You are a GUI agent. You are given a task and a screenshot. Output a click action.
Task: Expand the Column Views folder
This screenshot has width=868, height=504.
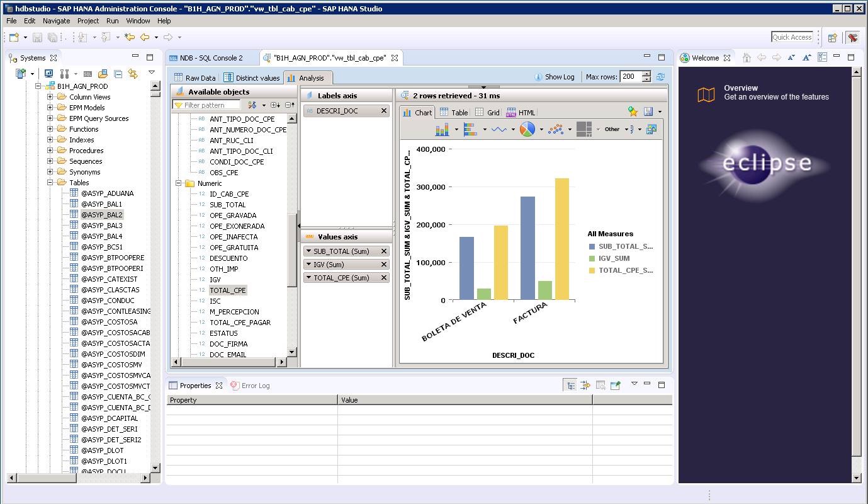pyautogui.click(x=50, y=97)
